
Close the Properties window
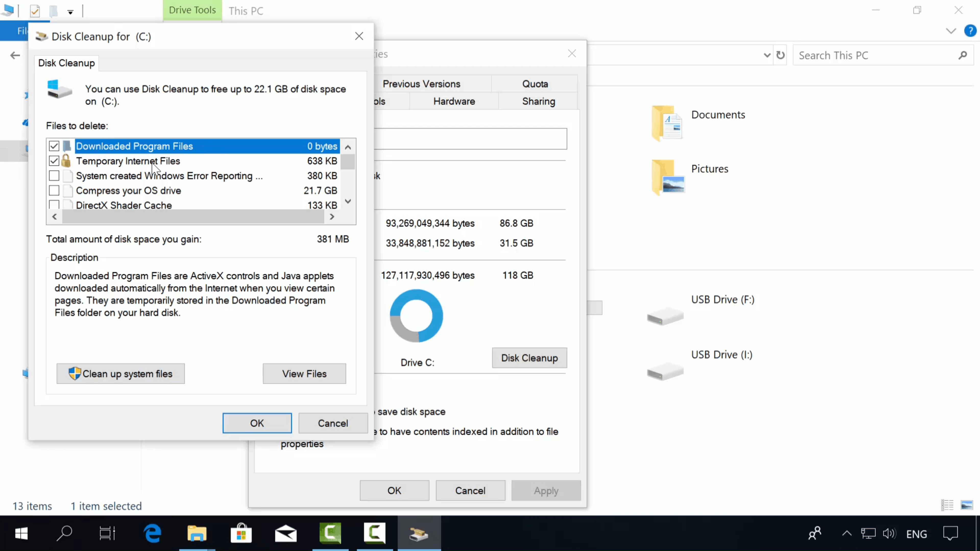pyautogui.click(x=572, y=54)
